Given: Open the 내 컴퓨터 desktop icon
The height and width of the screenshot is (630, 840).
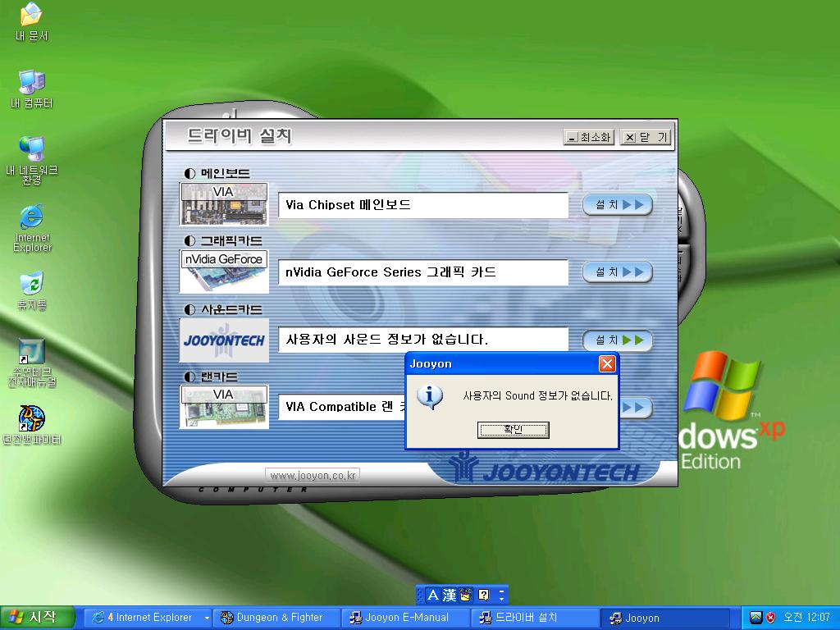Looking at the screenshot, I should 32,89.
